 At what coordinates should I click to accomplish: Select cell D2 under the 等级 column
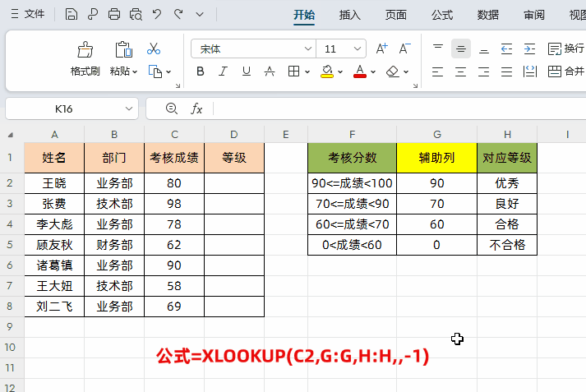(234, 183)
